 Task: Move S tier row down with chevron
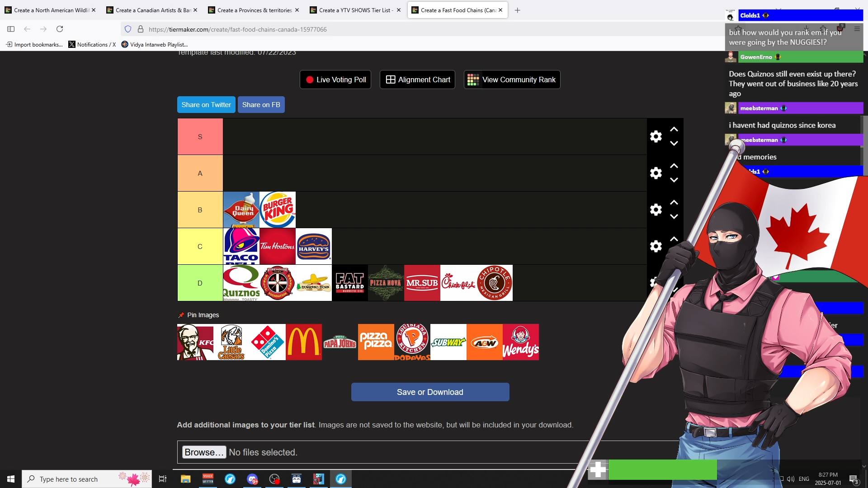(674, 143)
